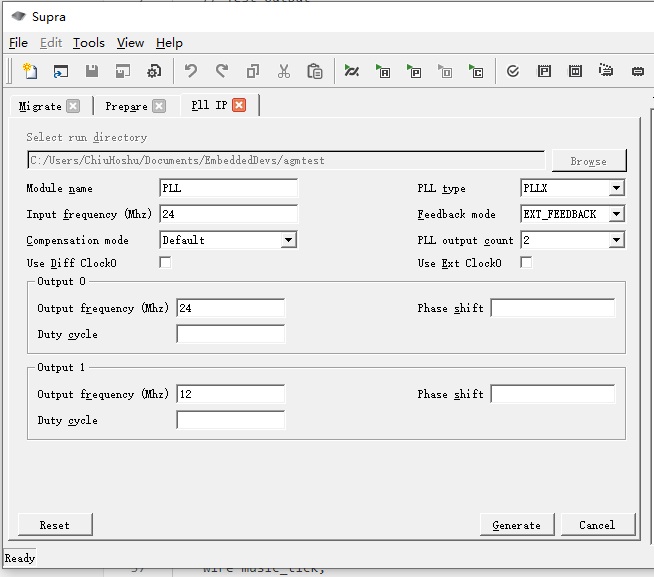This screenshot has width=654, height=577.
Task: Click the Open project icon with blue arrow
Action: click(61, 71)
